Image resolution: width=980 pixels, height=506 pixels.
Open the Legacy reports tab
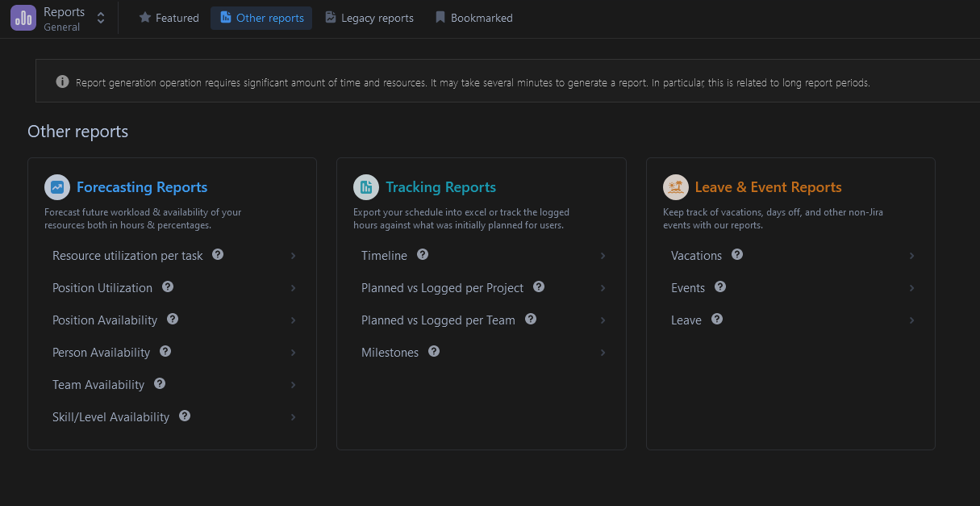(x=369, y=18)
